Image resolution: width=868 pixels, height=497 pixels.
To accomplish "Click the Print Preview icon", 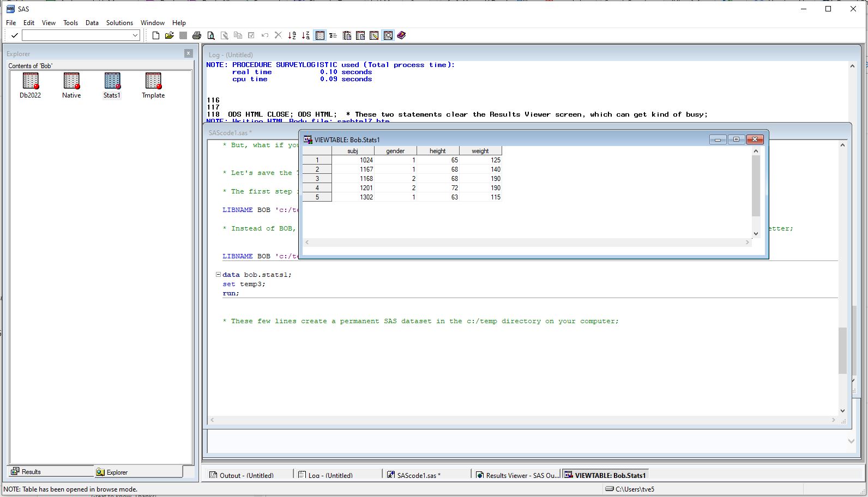I will click(x=211, y=35).
